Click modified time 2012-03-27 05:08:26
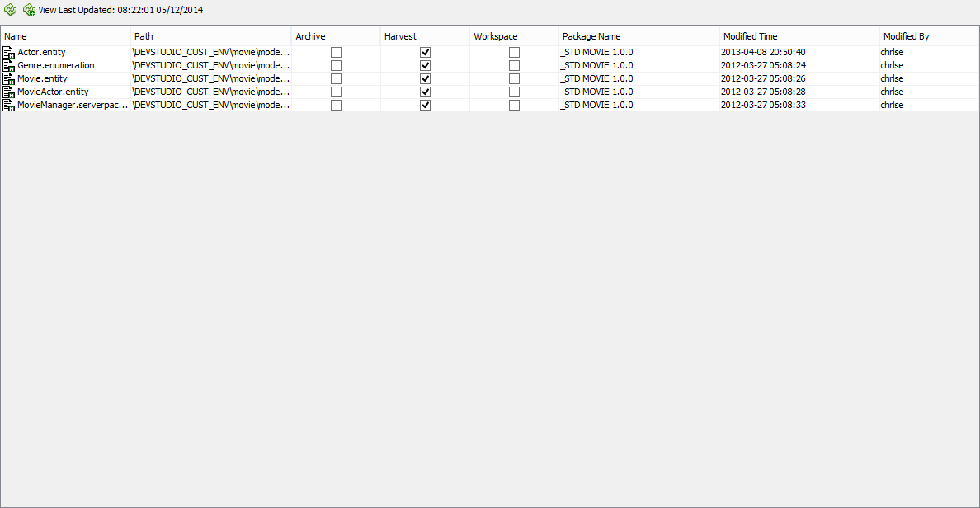Screen dimensions: 980x508 click(763, 78)
